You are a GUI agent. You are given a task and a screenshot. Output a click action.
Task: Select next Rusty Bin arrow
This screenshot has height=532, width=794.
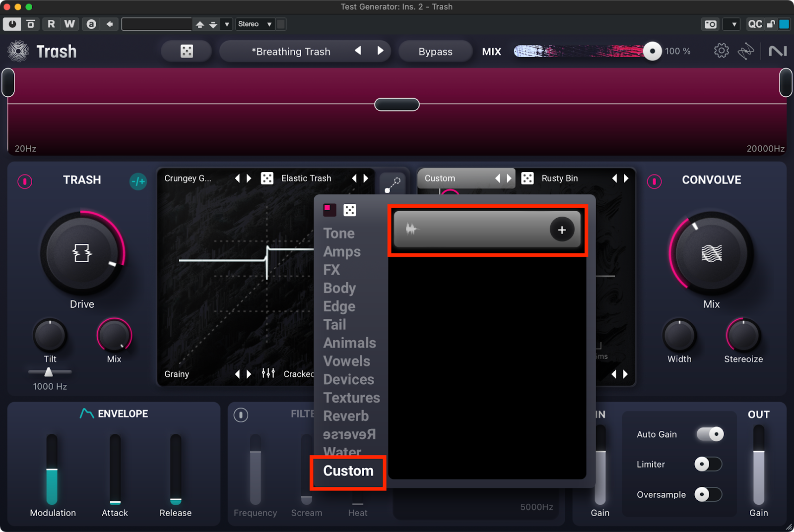tap(626, 178)
